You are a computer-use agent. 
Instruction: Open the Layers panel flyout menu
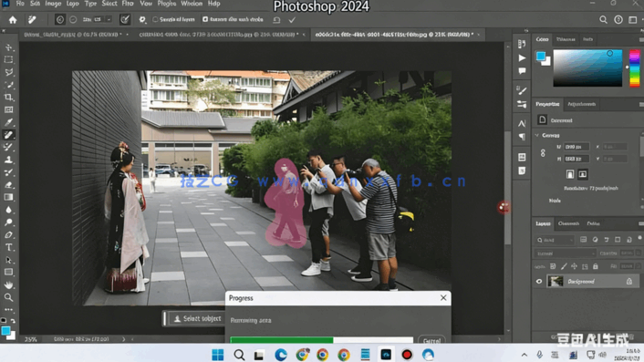tap(641, 223)
